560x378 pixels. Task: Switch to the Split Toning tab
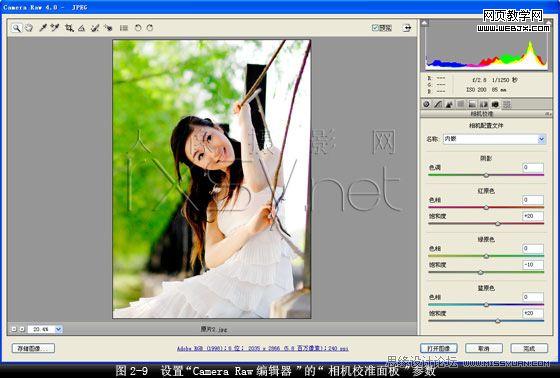[472, 104]
